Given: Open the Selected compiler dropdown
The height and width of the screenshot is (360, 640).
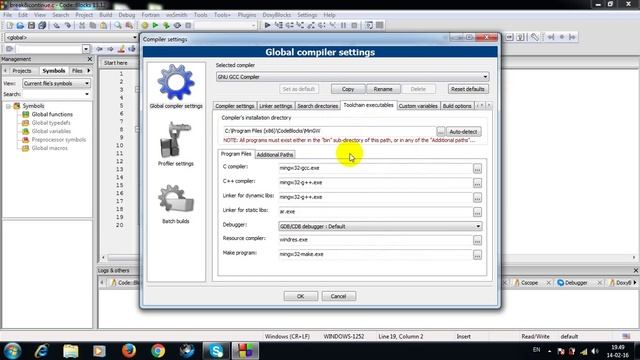Looking at the screenshot, I should click(353, 77).
